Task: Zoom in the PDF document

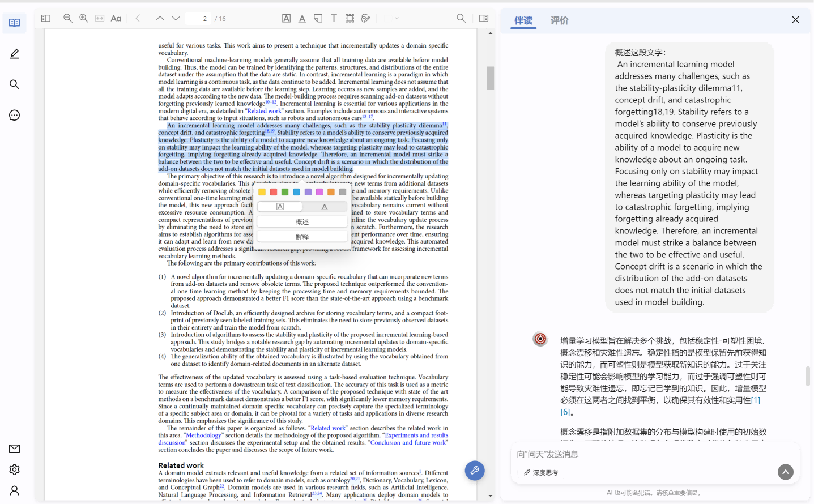Action: [x=84, y=19]
